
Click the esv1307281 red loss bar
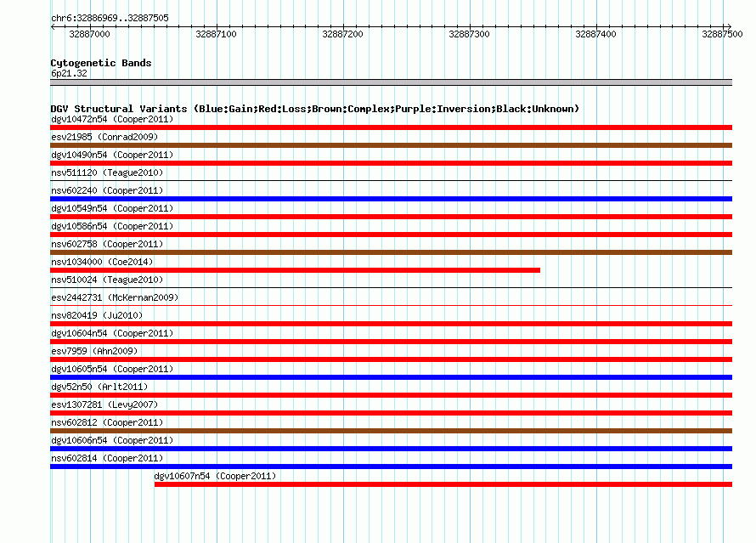(391, 413)
